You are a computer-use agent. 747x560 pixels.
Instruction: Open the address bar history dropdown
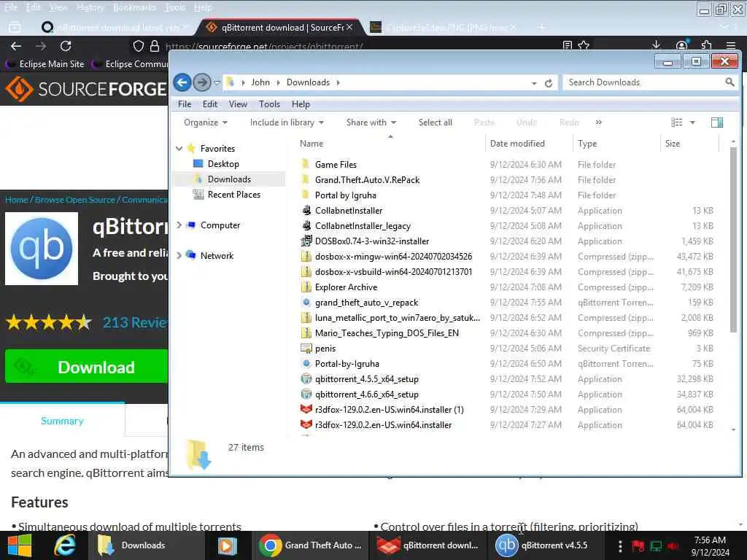coord(534,83)
